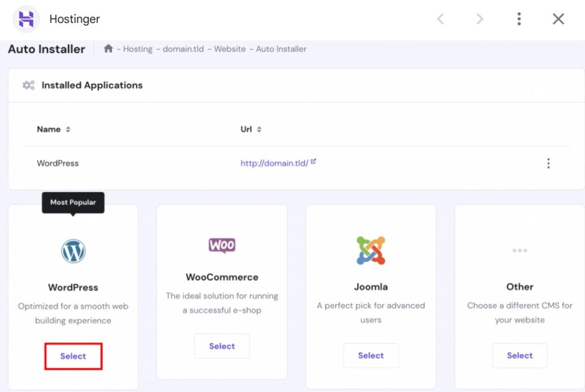
Task: Go forward with the right chevron
Action: click(x=480, y=19)
